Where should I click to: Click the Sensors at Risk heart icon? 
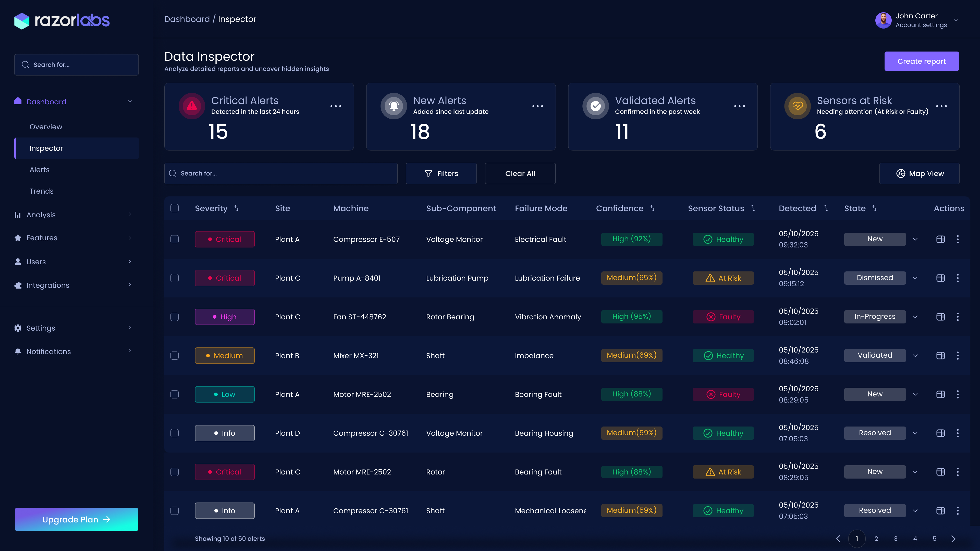798,106
